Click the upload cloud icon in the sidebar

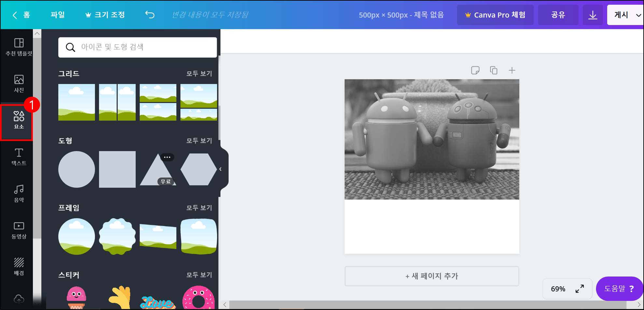18,299
